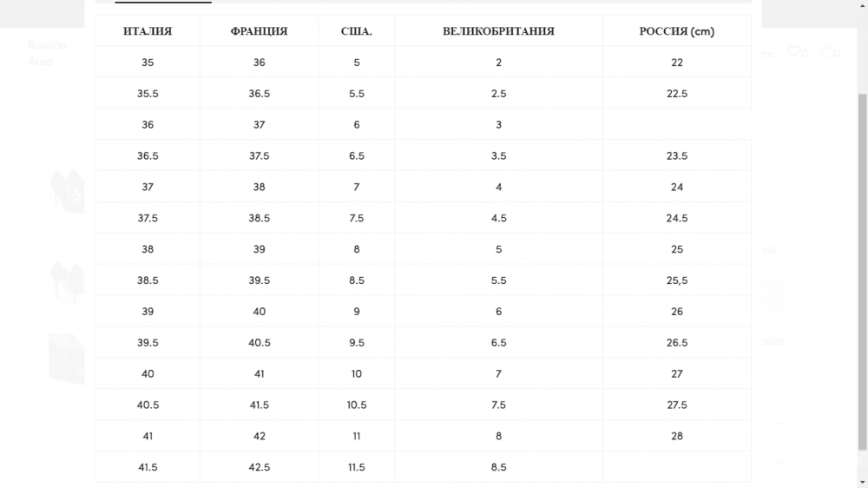Expand the upper faded dropdown chevron
This screenshot has width=868, height=488.
780,424
